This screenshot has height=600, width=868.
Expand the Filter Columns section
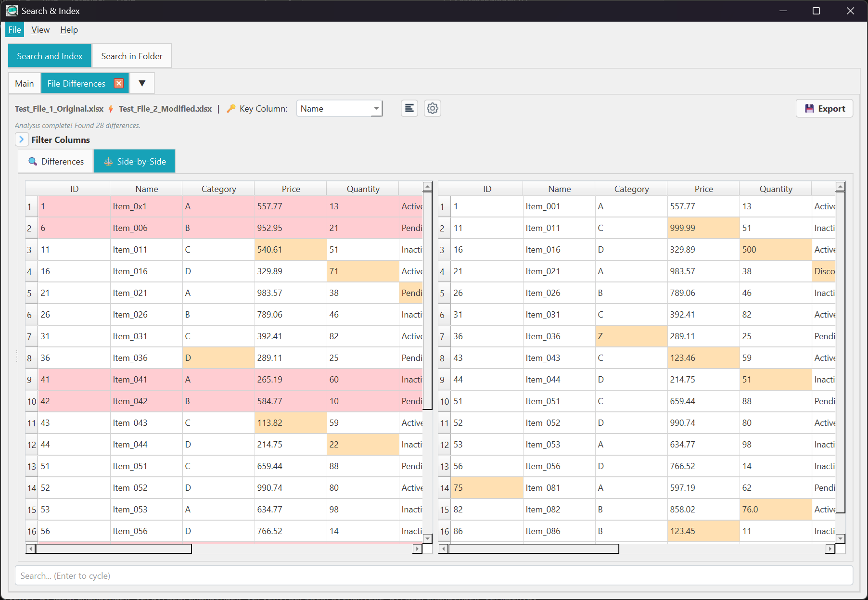(x=21, y=140)
